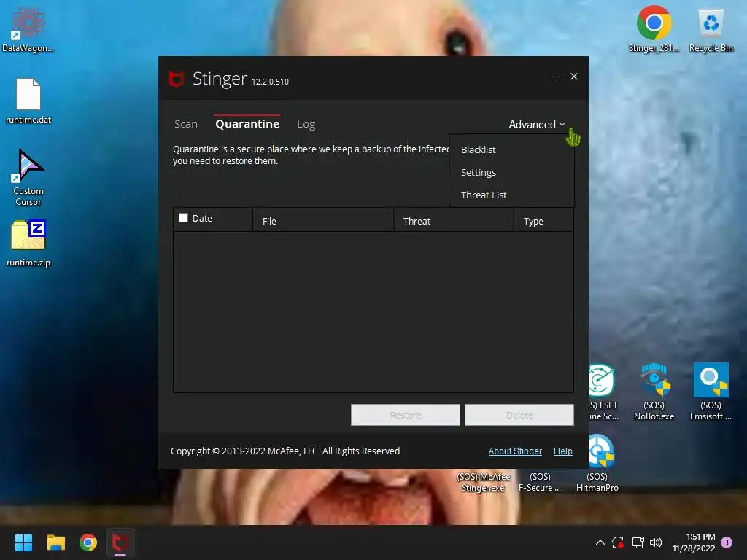The height and width of the screenshot is (560, 747).
Task: Toggle the select-all checkbox beside Date
Action: 183,217
